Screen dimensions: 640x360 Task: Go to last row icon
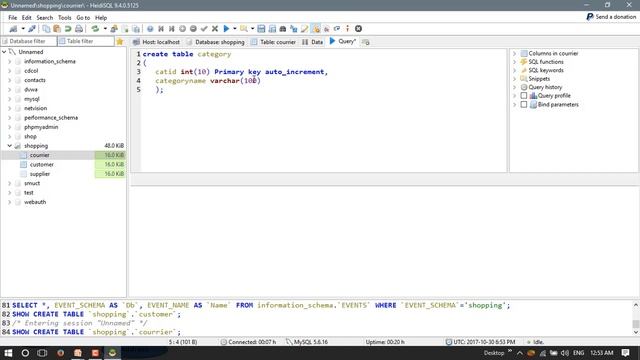(x=171, y=29)
